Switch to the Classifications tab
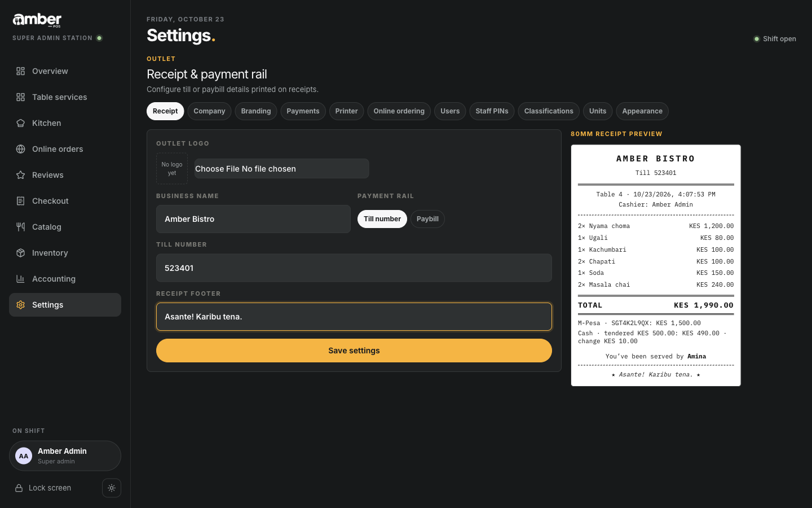Viewport: 812px width, 508px height. click(549, 111)
